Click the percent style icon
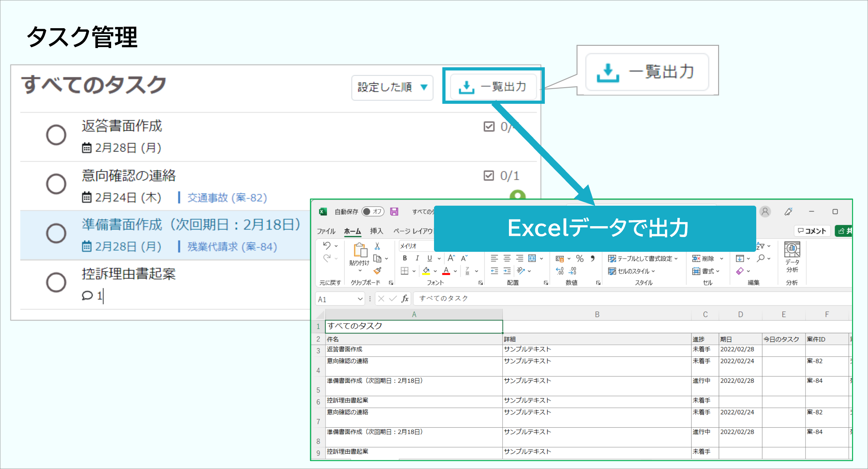 point(579,259)
